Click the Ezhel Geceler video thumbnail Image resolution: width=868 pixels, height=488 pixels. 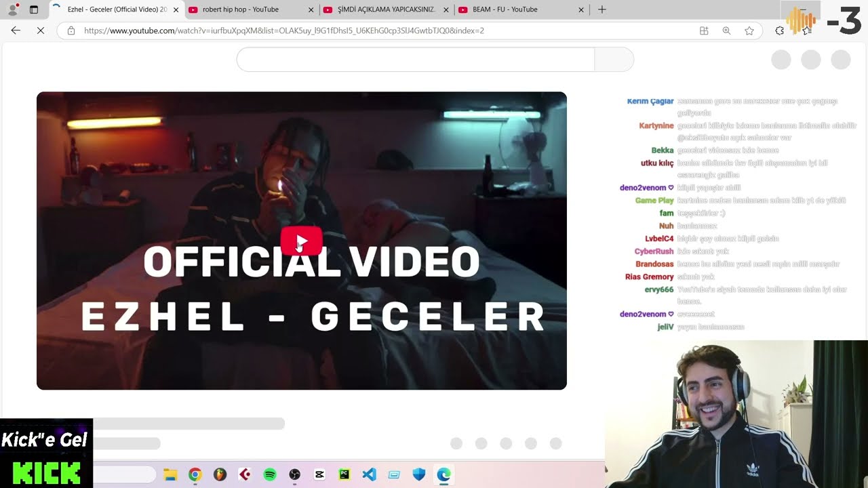click(x=302, y=241)
